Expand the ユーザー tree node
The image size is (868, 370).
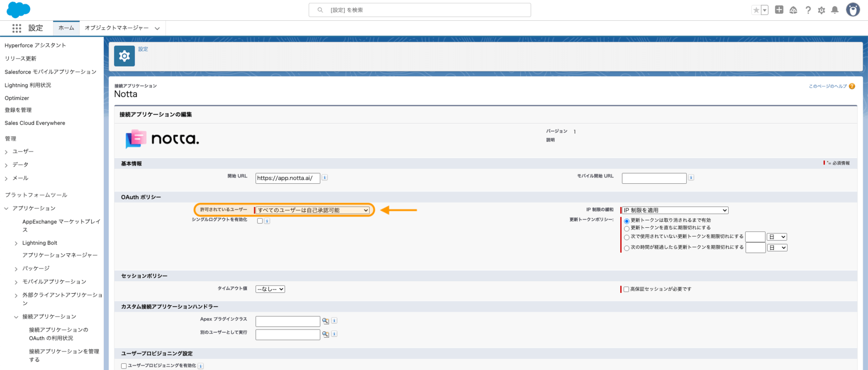[6, 152]
